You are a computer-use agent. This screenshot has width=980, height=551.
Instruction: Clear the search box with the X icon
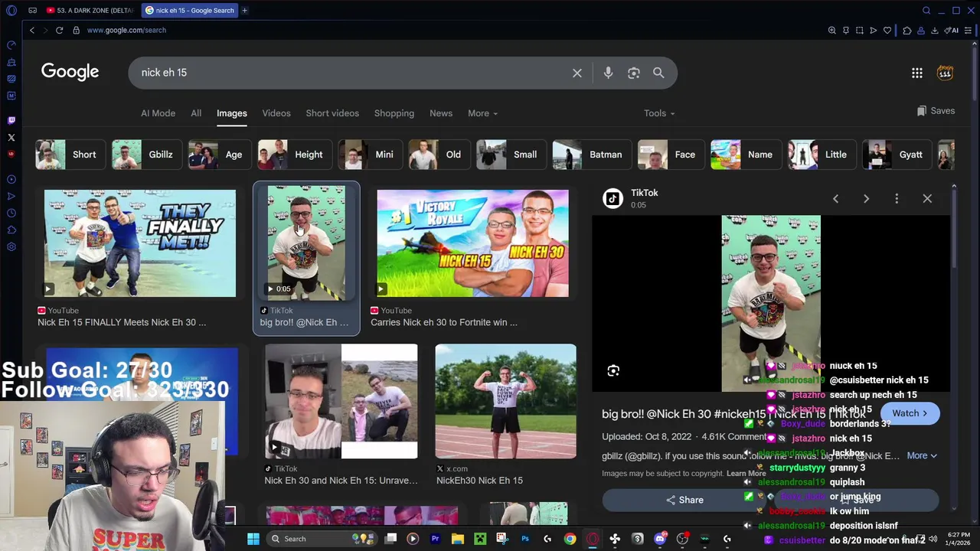click(577, 73)
